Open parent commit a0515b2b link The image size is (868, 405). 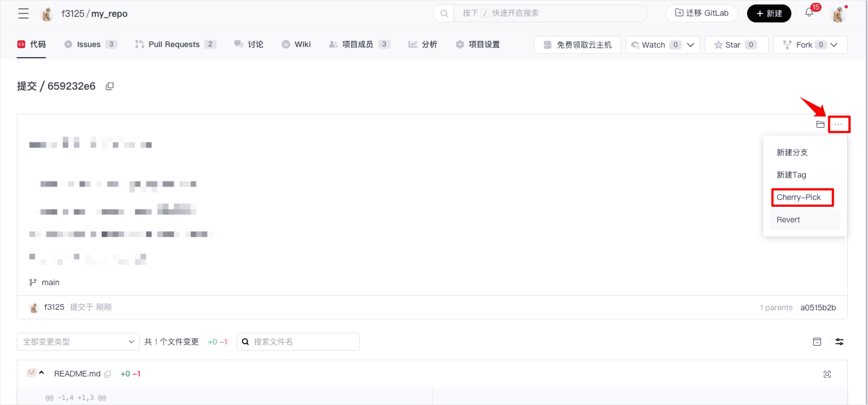(818, 308)
